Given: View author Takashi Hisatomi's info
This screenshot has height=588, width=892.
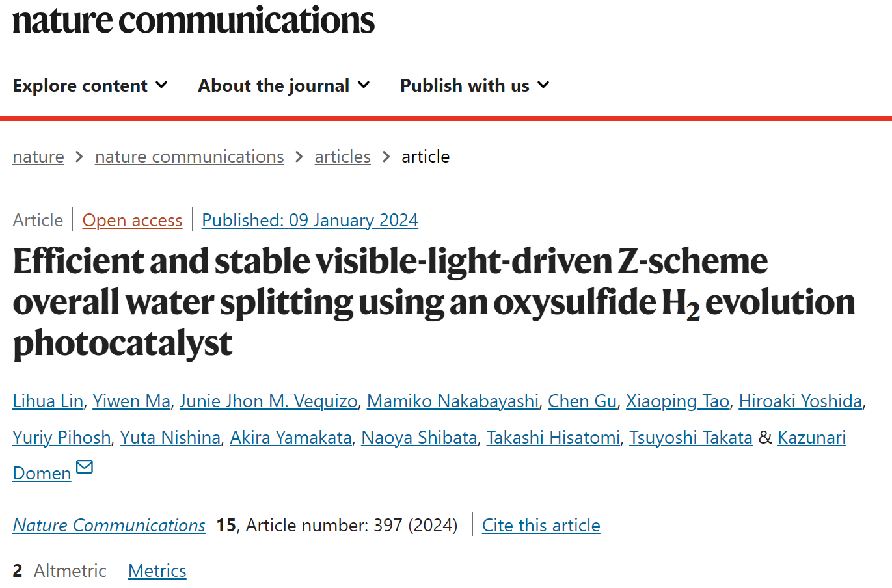Looking at the screenshot, I should 553,438.
